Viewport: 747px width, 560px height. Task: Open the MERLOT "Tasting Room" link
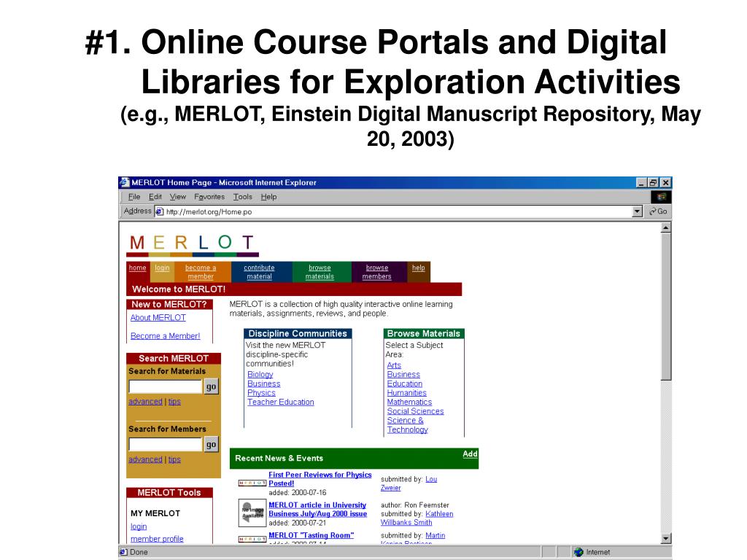click(311, 535)
